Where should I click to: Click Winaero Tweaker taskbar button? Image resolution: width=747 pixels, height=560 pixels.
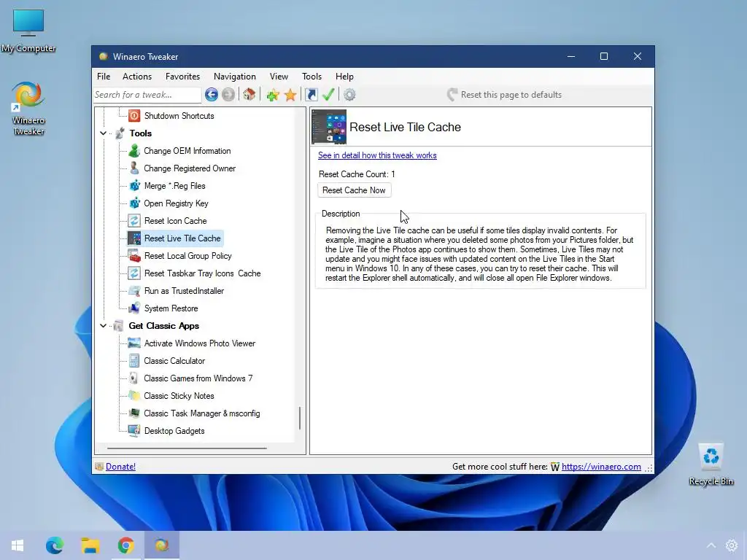161,545
